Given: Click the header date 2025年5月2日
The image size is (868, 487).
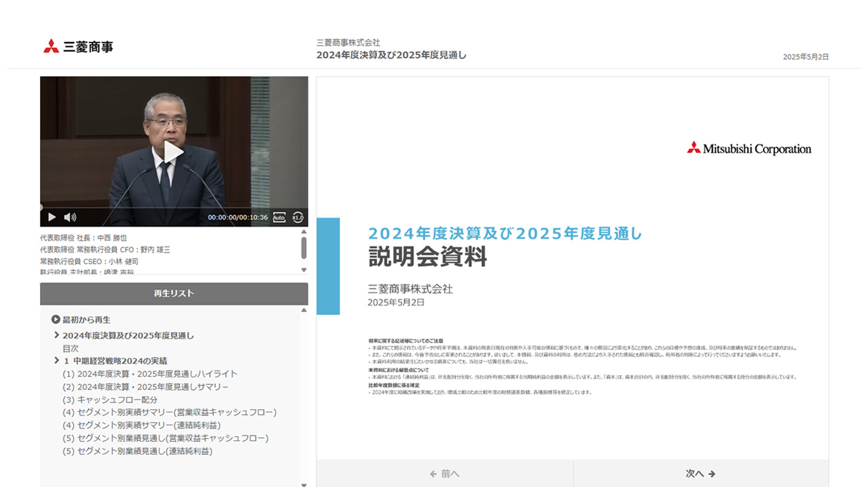Looking at the screenshot, I should (x=806, y=57).
